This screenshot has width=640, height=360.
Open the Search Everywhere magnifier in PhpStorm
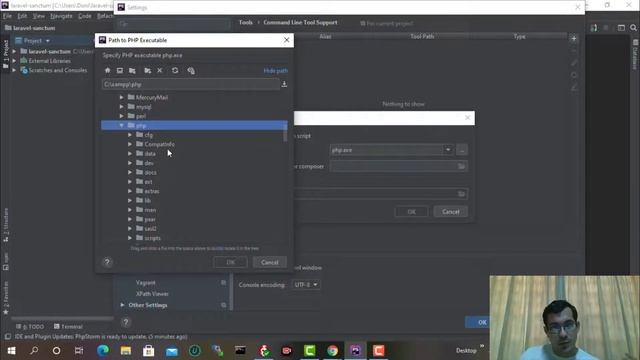(633, 28)
